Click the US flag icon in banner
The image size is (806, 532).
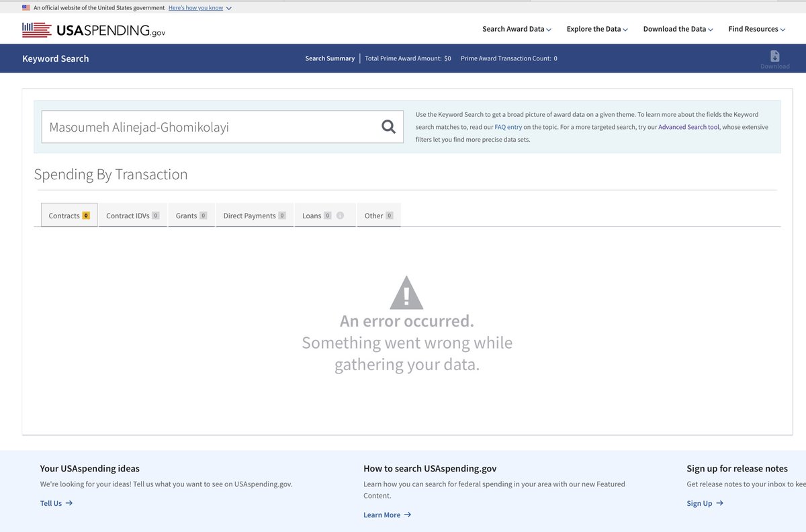[26, 7]
